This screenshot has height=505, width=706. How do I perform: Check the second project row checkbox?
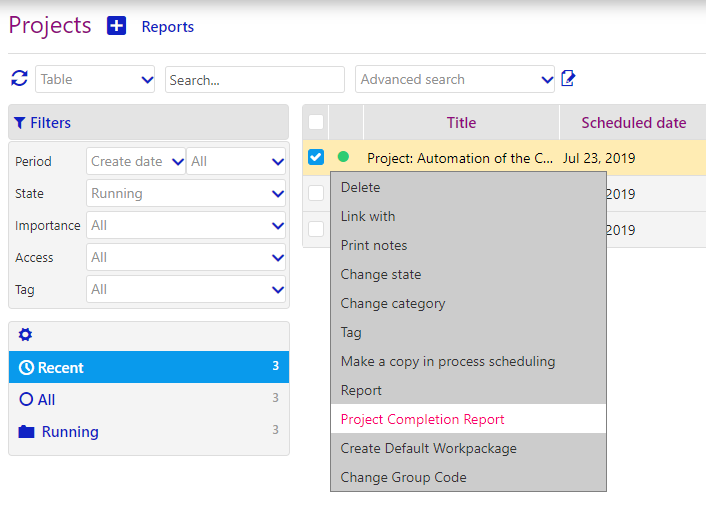[316, 193]
